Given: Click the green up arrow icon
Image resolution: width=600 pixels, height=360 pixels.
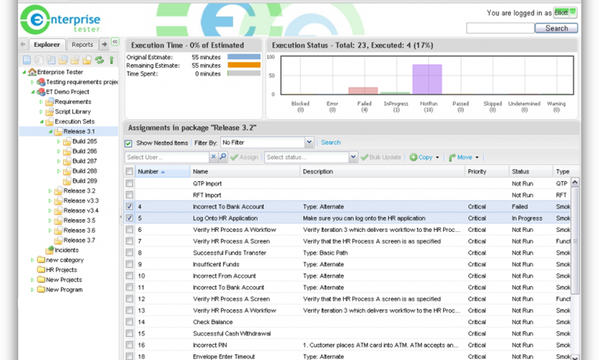Looking at the screenshot, I should (x=111, y=60).
